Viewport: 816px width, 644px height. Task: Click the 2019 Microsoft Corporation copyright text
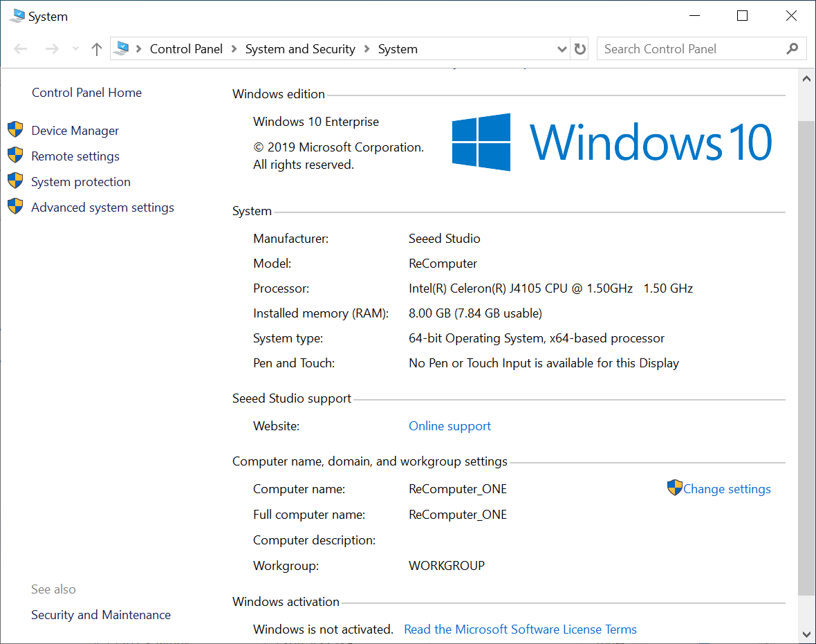[x=338, y=156]
